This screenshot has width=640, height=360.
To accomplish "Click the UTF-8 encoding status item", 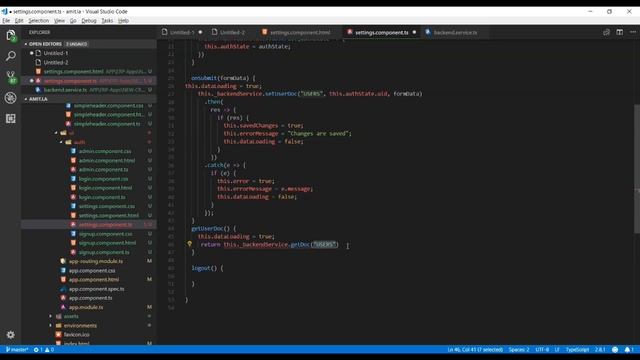I will pos(542,350).
